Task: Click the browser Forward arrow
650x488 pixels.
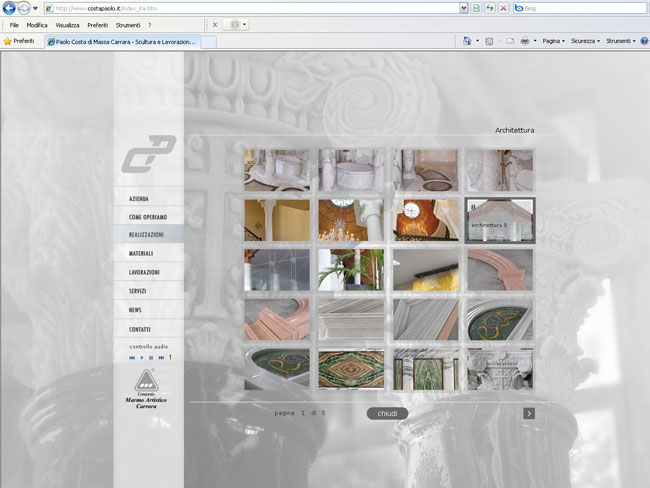Action: [24, 8]
